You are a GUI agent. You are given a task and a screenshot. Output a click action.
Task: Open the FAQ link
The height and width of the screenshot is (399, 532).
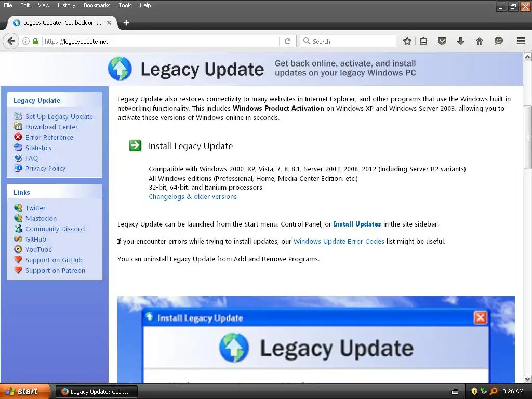32,158
